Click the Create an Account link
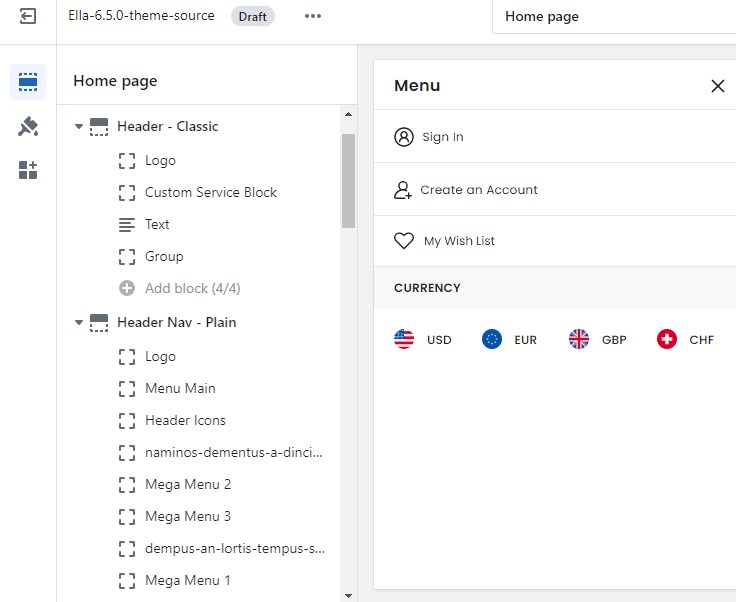This screenshot has height=602, width=736. [479, 190]
